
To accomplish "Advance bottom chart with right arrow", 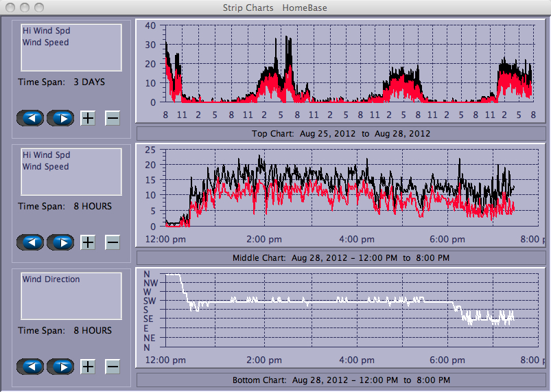I will pyautogui.click(x=60, y=367).
